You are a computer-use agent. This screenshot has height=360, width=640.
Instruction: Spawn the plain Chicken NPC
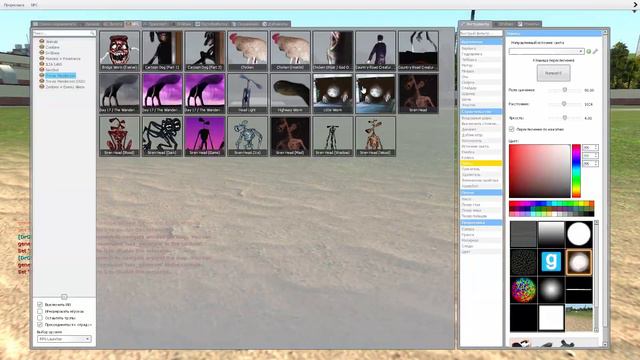coord(247,51)
